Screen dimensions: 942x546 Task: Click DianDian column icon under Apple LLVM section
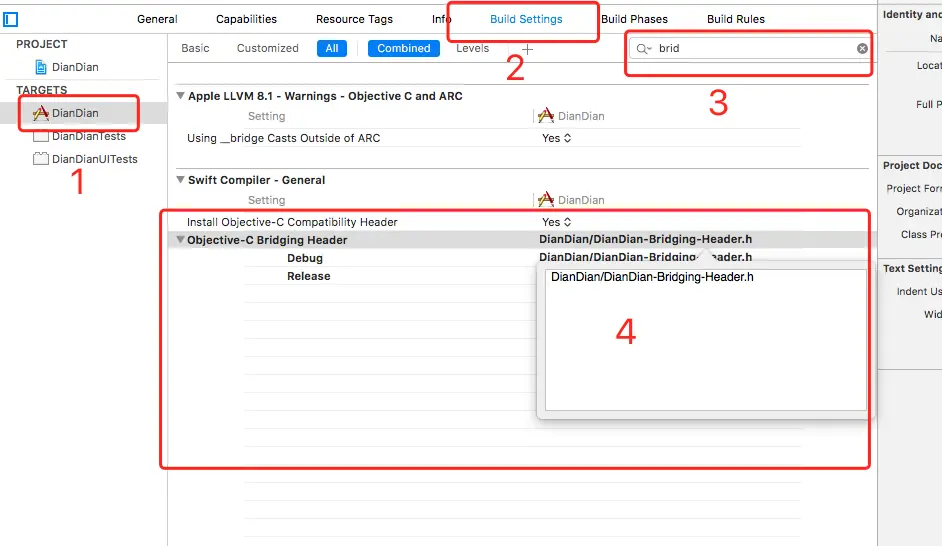[x=545, y=115]
